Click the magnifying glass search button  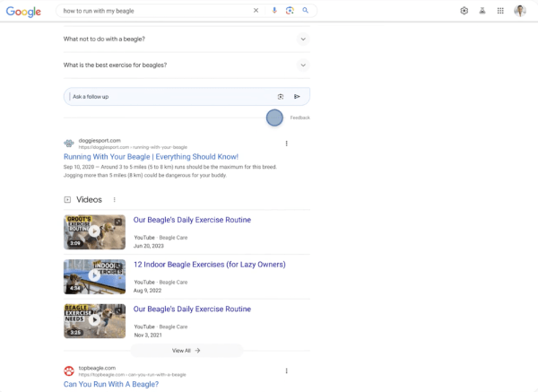305,11
